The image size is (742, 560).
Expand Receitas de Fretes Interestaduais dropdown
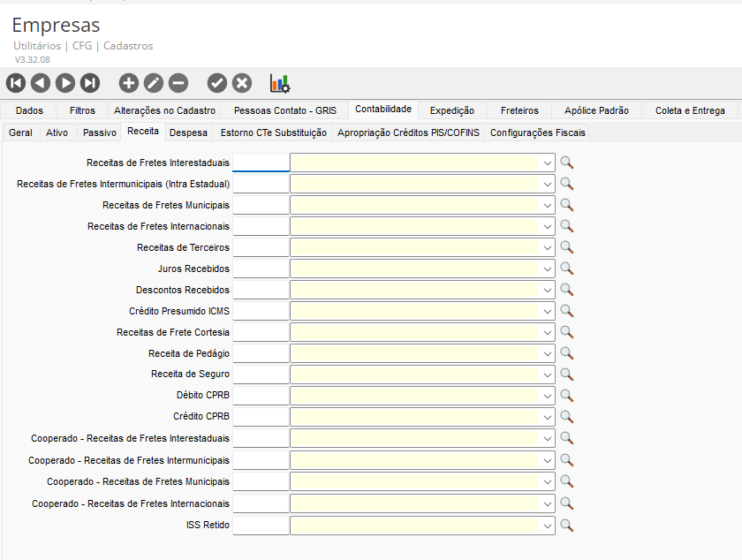pyautogui.click(x=548, y=163)
